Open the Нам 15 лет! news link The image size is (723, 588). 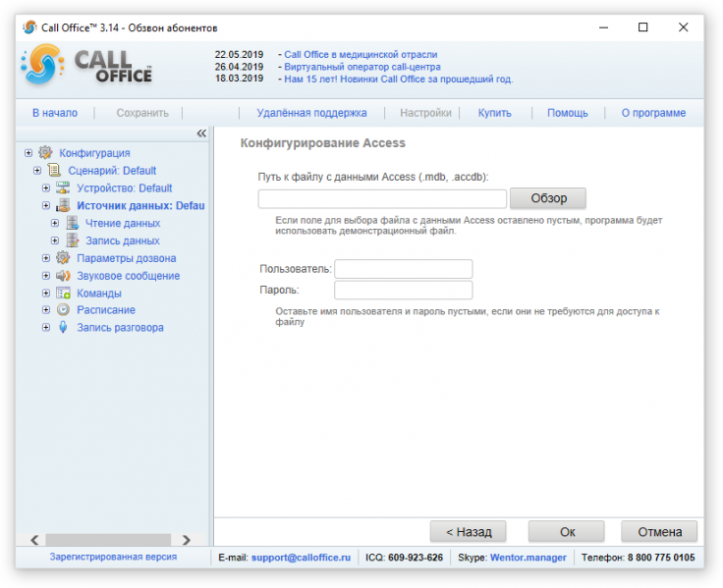click(x=399, y=79)
